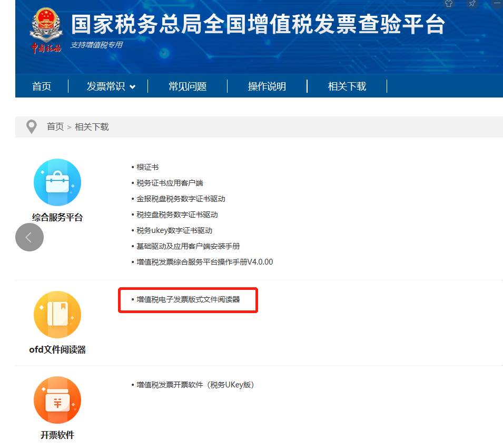
Task: Open the 首页 navigation menu item
Action: (x=42, y=86)
